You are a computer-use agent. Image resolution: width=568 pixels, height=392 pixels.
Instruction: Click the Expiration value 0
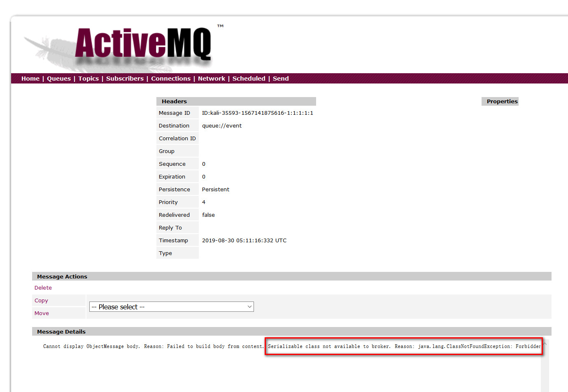click(204, 177)
